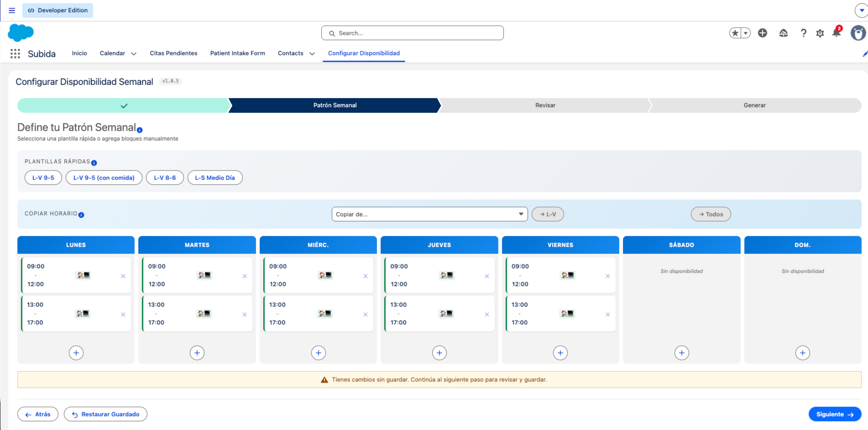This screenshot has height=430, width=868.
Task: Click the Atrás button
Action: (x=38, y=414)
